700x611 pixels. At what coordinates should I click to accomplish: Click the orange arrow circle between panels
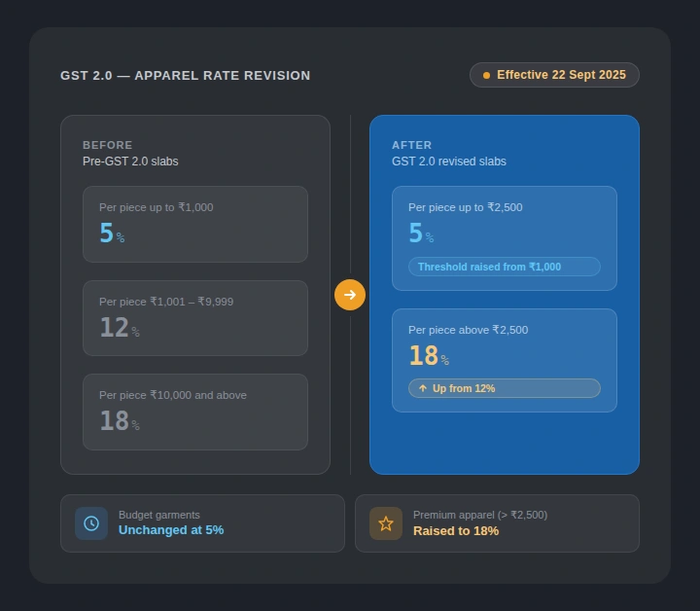click(x=350, y=295)
